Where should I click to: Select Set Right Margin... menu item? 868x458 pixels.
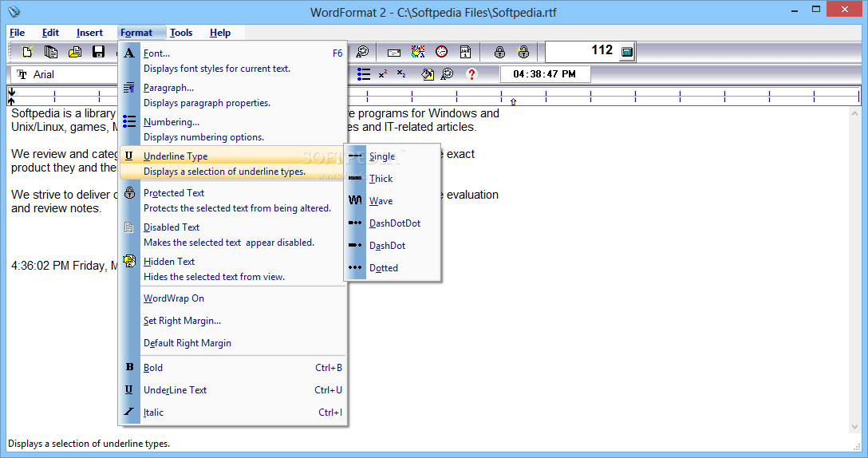(x=233, y=321)
